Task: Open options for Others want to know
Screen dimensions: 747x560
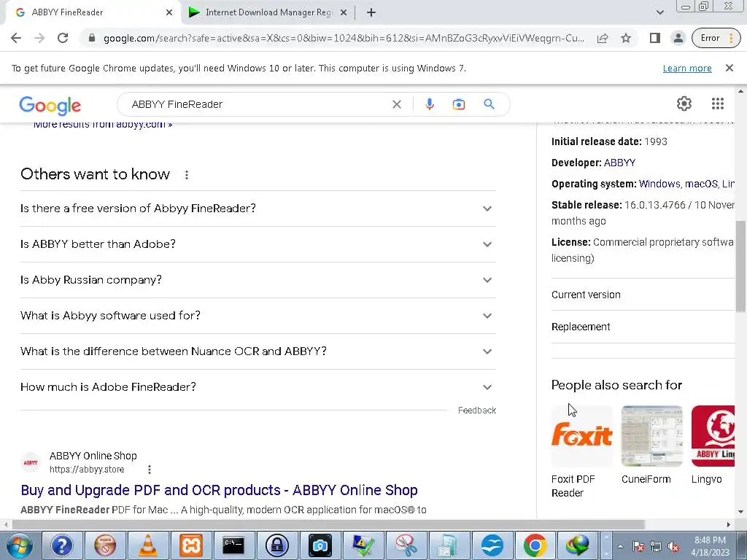Action: pos(187,175)
